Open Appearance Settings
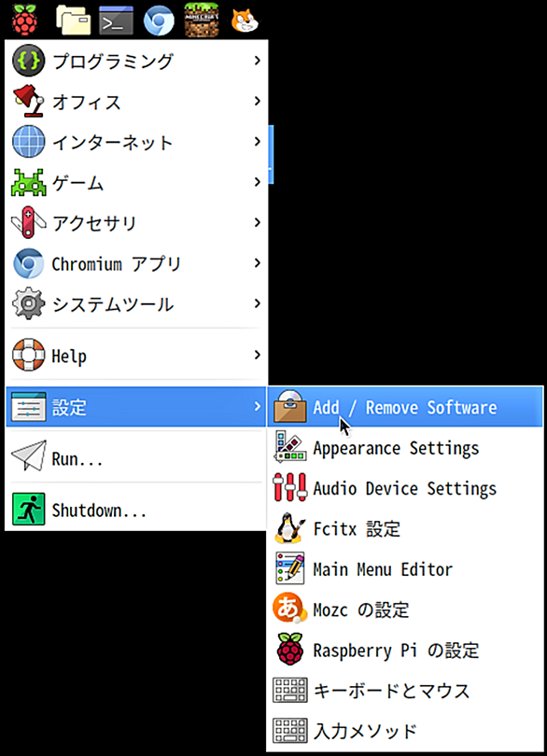 (x=405, y=448)
